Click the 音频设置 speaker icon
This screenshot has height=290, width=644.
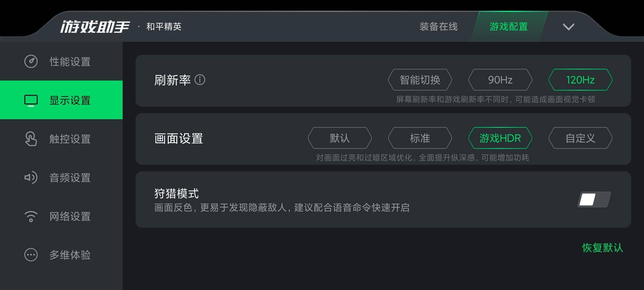coord(31,178)
